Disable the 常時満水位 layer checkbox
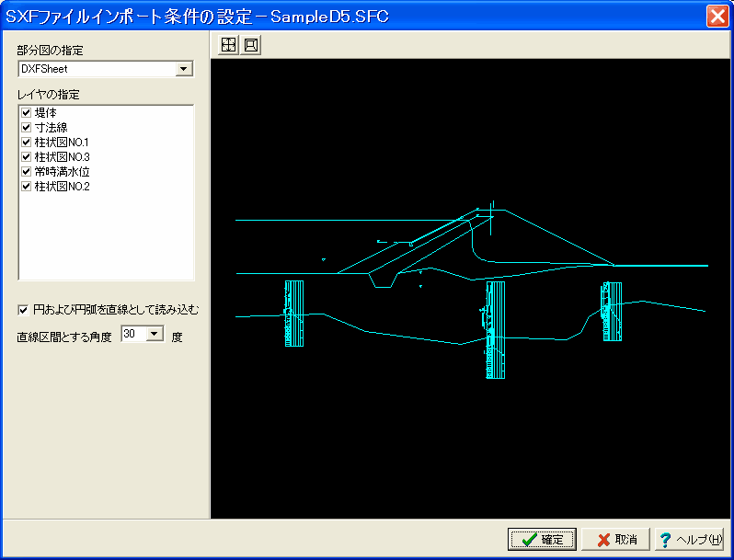This screenshot has height=560, width=734. (26, 172)
